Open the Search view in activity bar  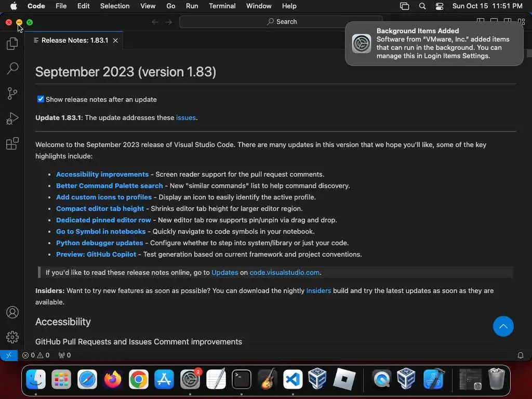[12, 69]
